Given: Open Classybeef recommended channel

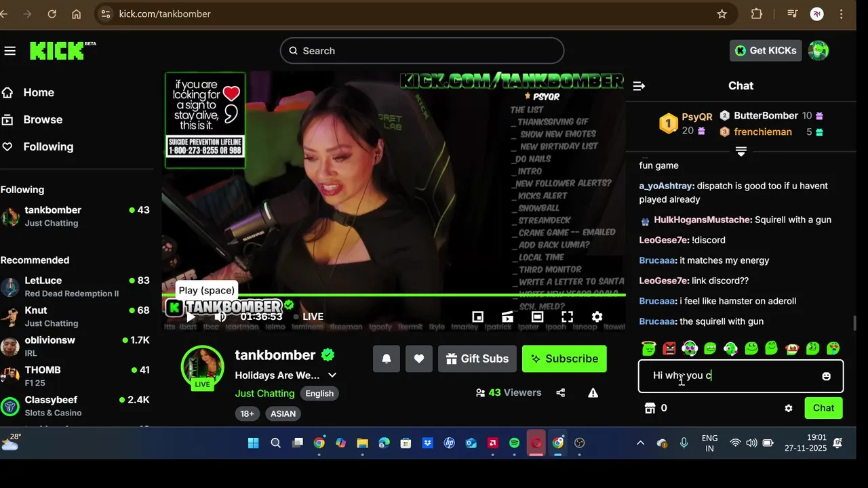Looking at the screenshot, I should point(76,406).
